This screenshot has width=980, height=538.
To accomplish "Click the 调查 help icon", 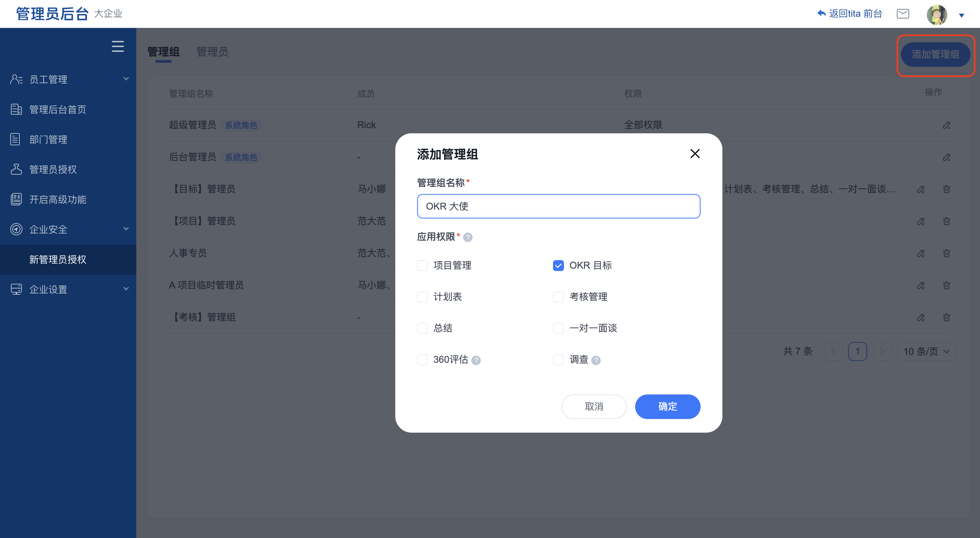I will [x=596, y=360].
